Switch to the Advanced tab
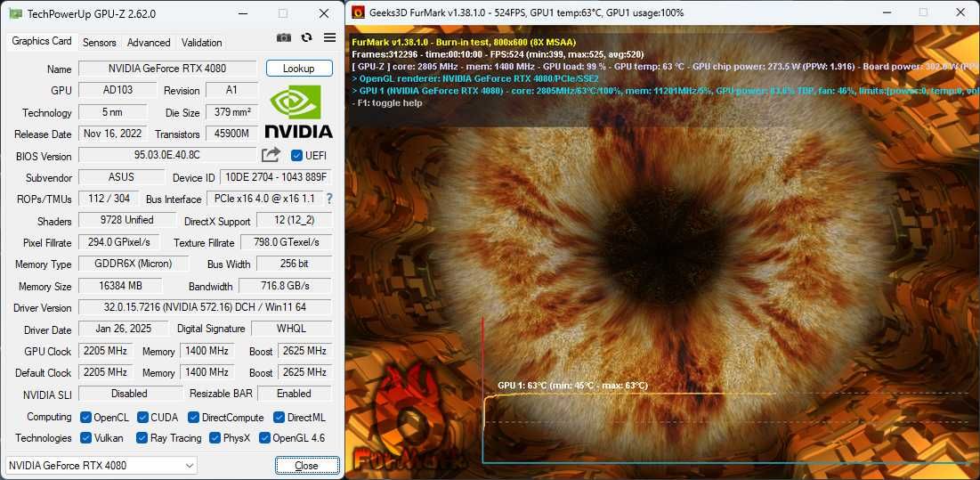The width and height of the screenshot is (980, 480). coord(149,43)
